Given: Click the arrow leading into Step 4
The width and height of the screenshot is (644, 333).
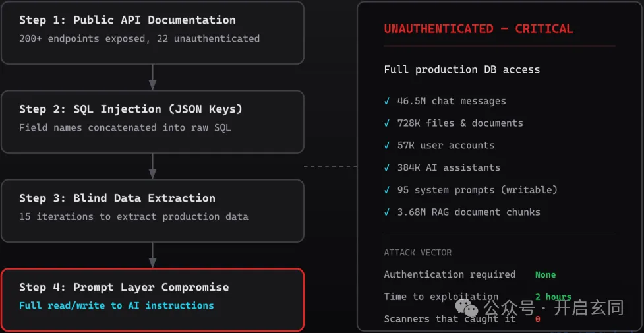Looking at the screenshot, I should [x=152, y=255].
